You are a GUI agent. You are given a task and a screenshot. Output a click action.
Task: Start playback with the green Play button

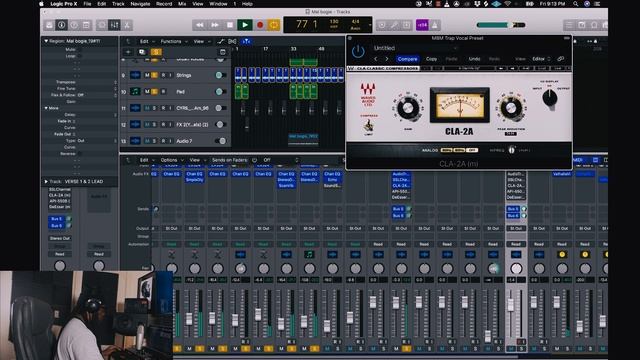[245, 25]
